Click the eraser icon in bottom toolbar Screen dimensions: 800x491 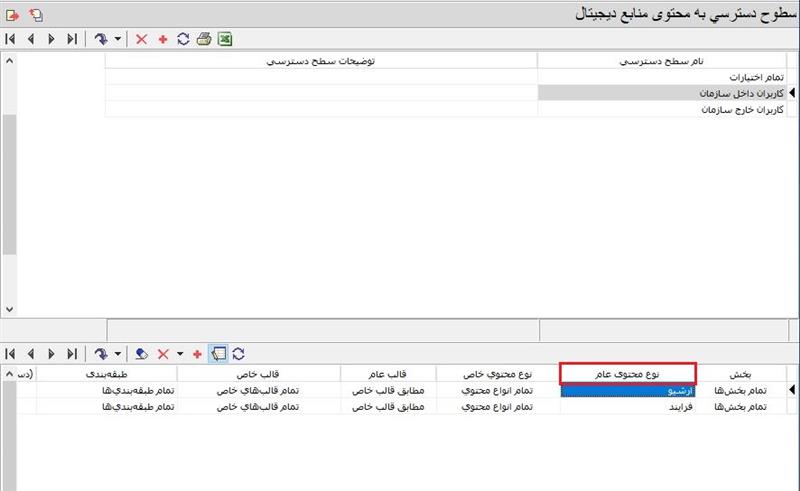tap(142, 354)
